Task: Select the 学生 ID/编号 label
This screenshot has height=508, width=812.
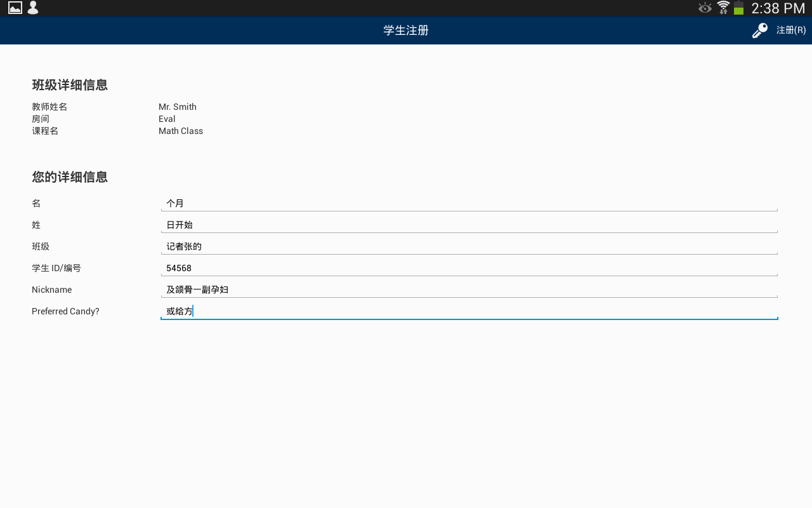Action: tap(56, 268)
